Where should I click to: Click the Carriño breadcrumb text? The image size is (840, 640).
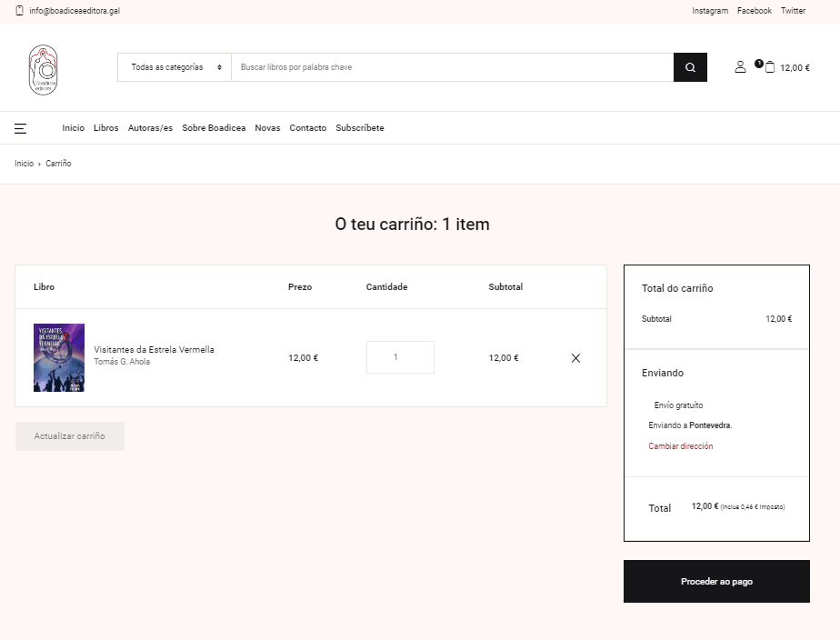click(58, 164)
